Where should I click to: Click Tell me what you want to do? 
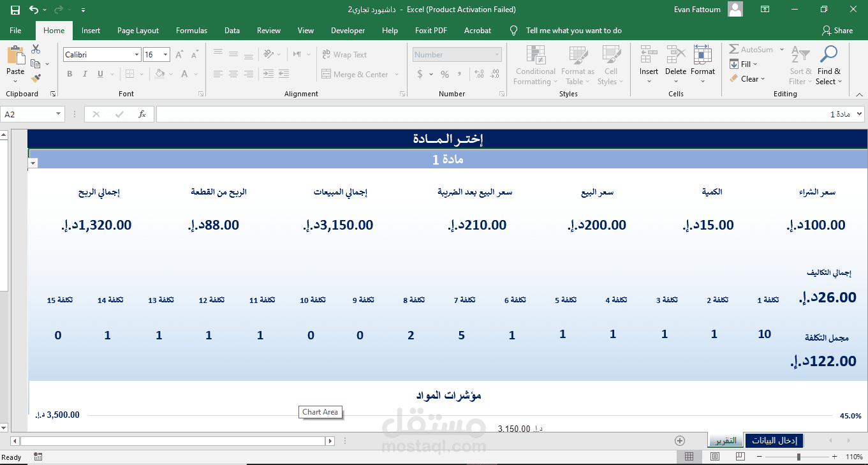[x=573, y=31]
